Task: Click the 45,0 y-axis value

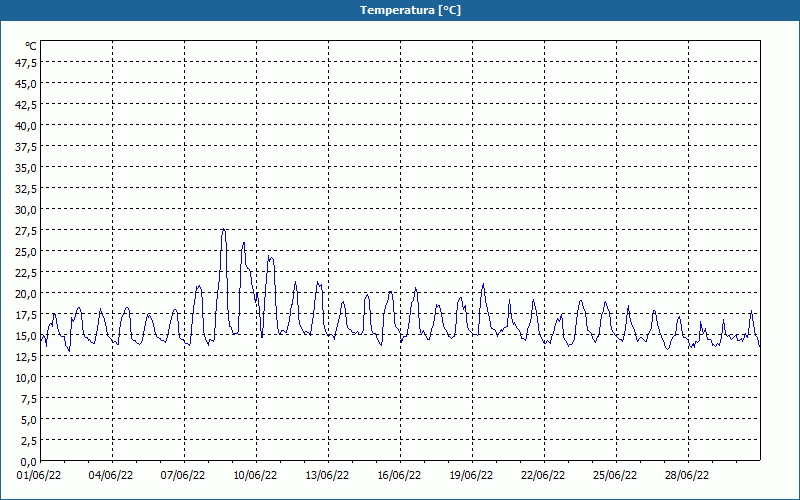Action: point(26,84)
